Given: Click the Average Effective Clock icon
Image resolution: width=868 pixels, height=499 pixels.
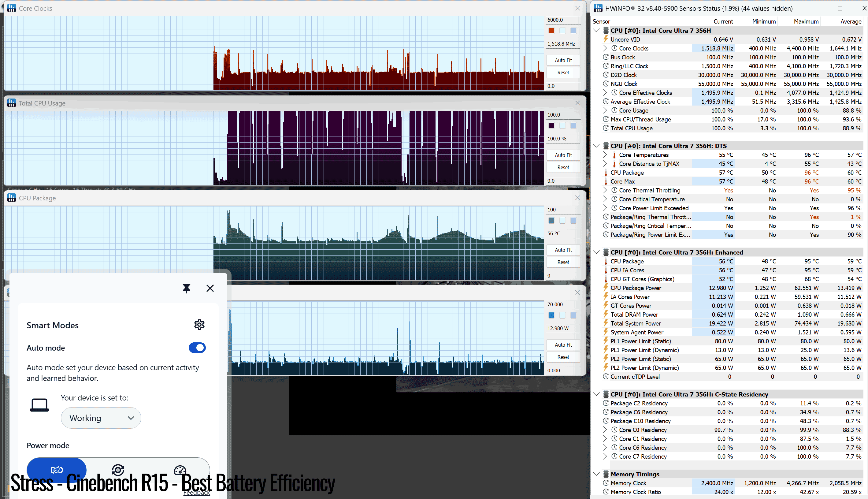Looking at the screenshot, I should coord(606,102).
